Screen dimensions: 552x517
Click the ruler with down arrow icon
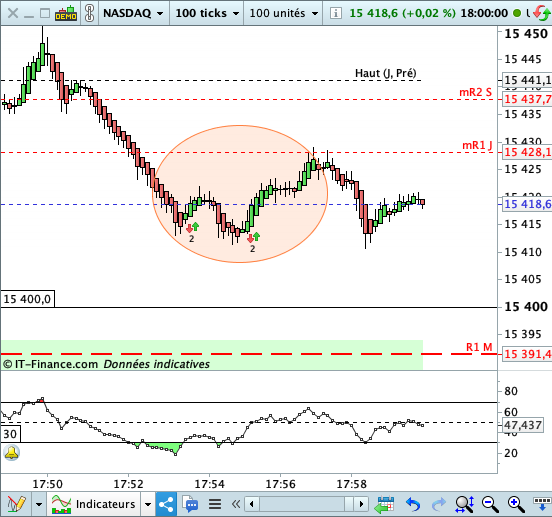(x=542, y=504)
